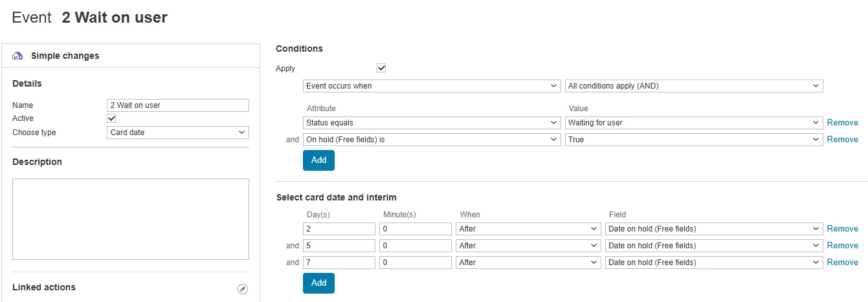The image size is (868, 302).
Task: Open the 'Waiting for user' value dropdown
Action: [x=693, y=123]
